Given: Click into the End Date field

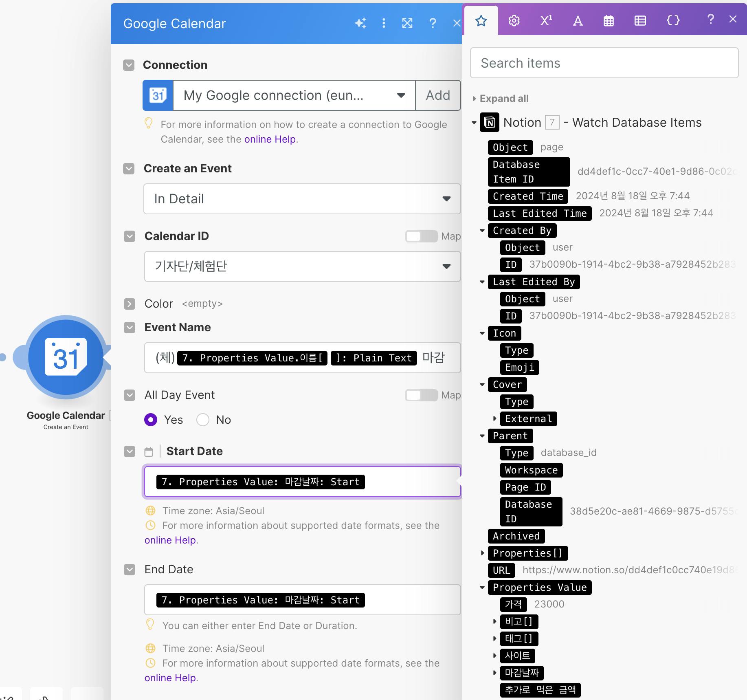Looking at the screenshot, I should [x=302, y=600].
